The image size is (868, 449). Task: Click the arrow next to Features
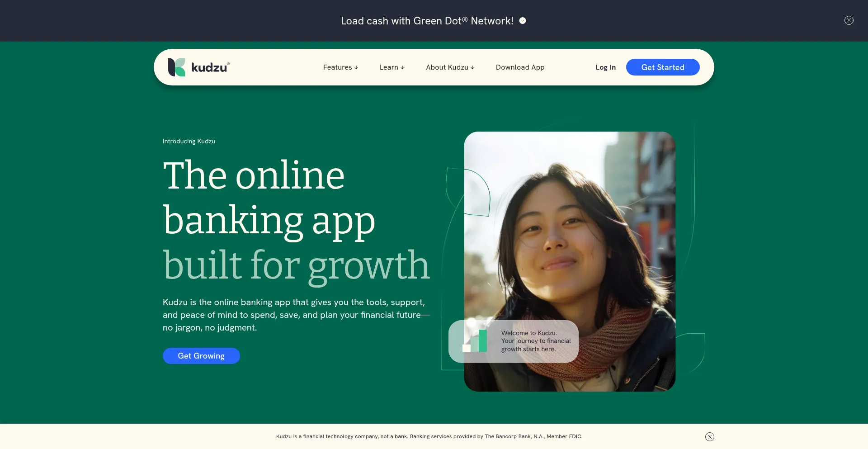tap(356, 68)
